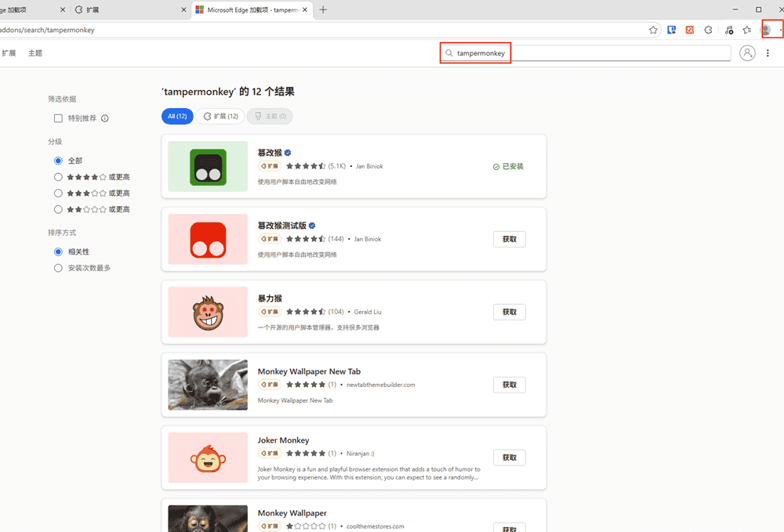The height and width of the screenshot is (532, 784).
Task: Select the 全部 rating radio button
Action: click(x=58, y=161)
